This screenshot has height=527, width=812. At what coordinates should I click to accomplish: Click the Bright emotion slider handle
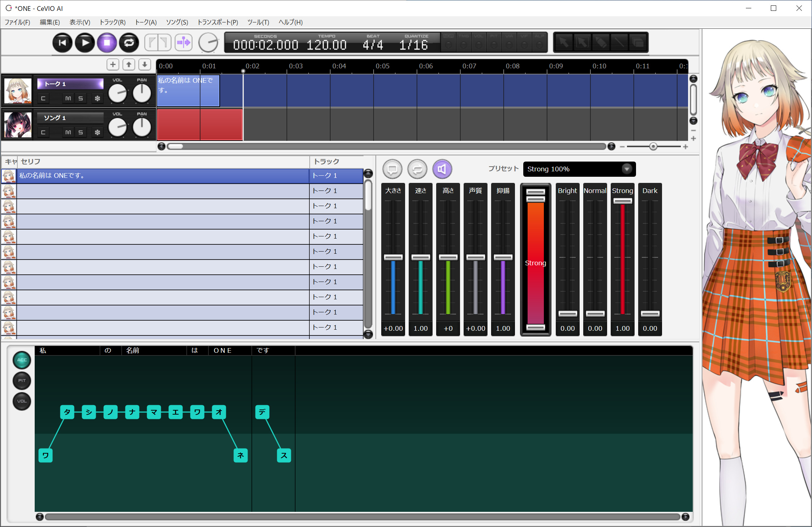tap(568, 314)
